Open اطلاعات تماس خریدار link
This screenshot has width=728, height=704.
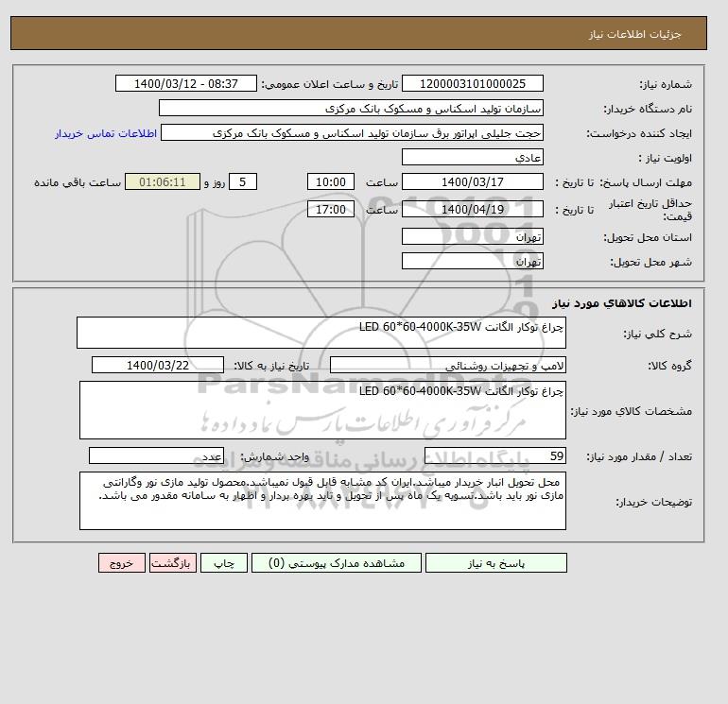coord(106,133)
